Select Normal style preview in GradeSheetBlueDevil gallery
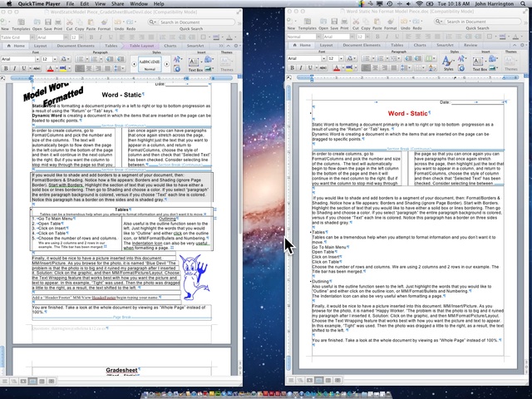Screen dimensions: 532x399 coord(150,64)
